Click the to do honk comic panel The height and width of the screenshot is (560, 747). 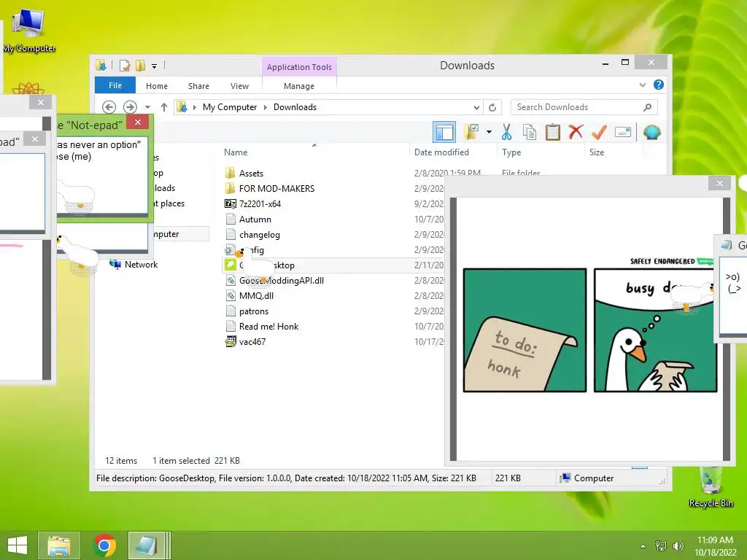click(x=525, y=330)
